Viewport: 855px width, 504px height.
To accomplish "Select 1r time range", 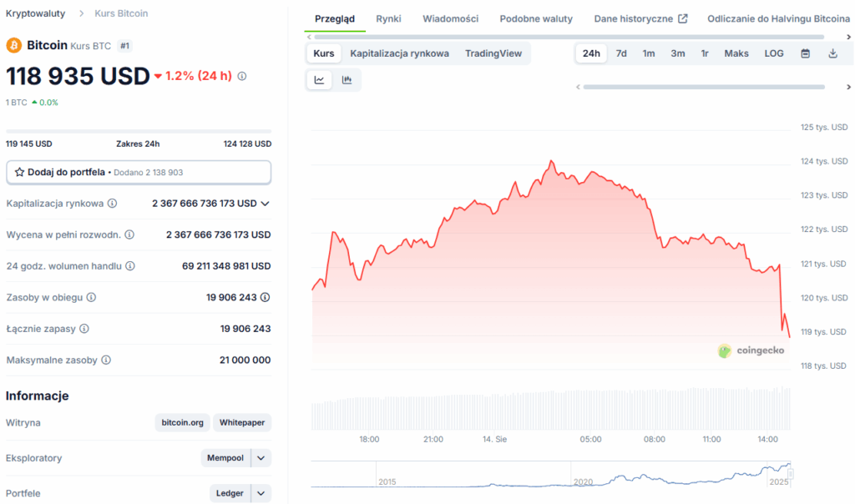I will point(705,53).
